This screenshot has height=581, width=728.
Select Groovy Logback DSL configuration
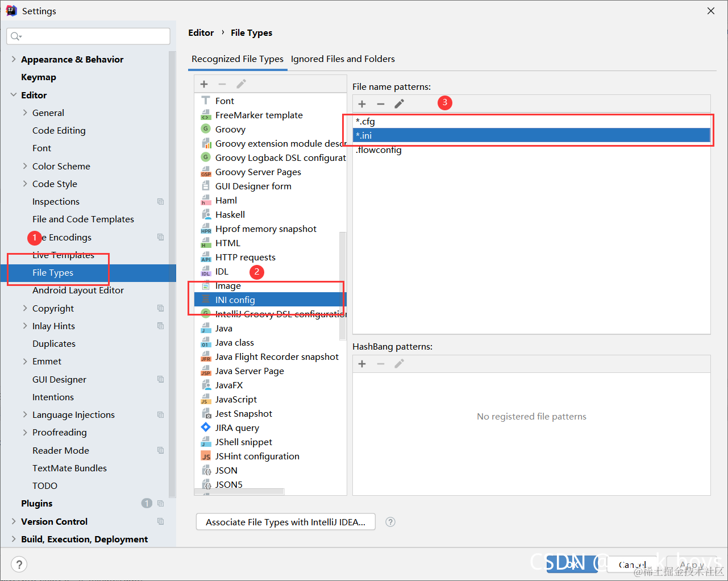coord(271,157)
